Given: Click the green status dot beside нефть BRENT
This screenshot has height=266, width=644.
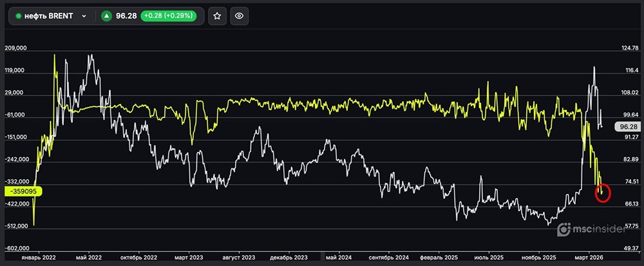Looking at the screenshot, I should [19, 16].
